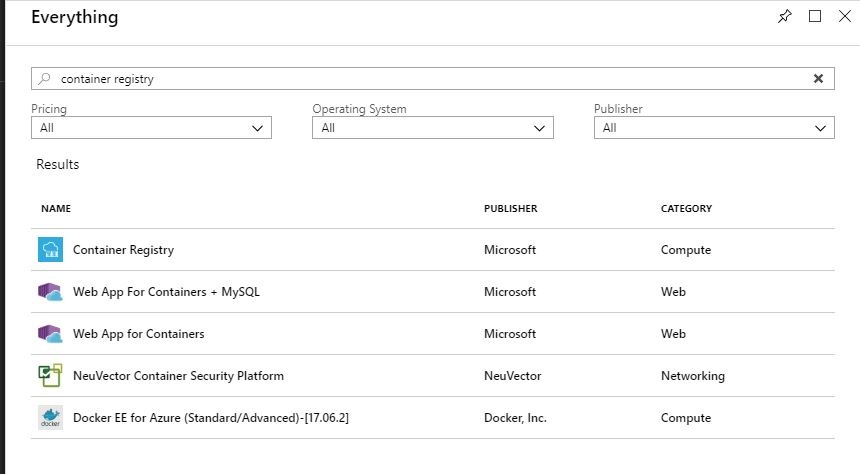Click the Results heading
Screen dimensions: 860x474
[58, 164]
